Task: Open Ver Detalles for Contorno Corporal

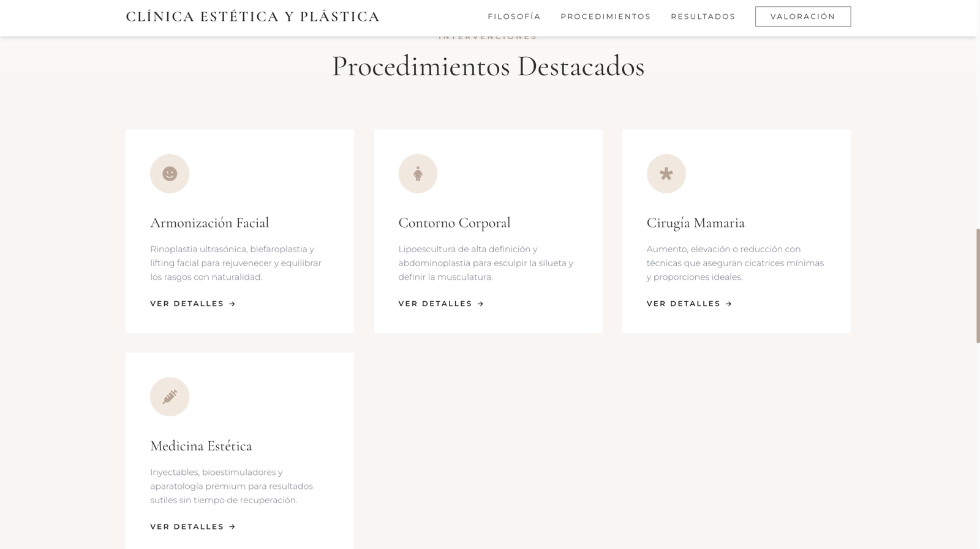Action: (x=441, y=304)
